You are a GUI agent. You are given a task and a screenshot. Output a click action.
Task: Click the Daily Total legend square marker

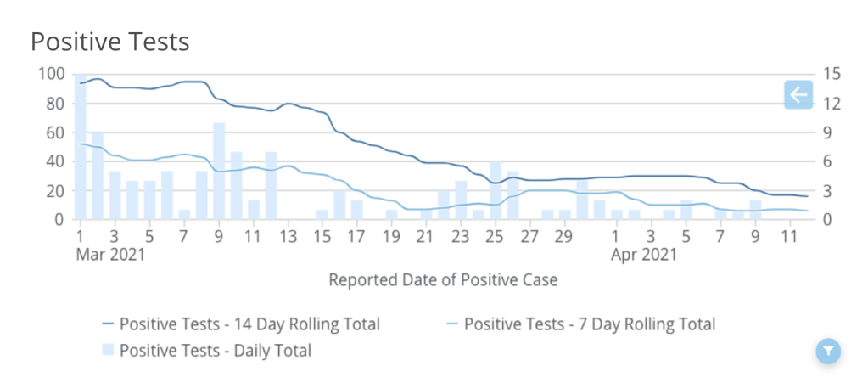[108, 349]
